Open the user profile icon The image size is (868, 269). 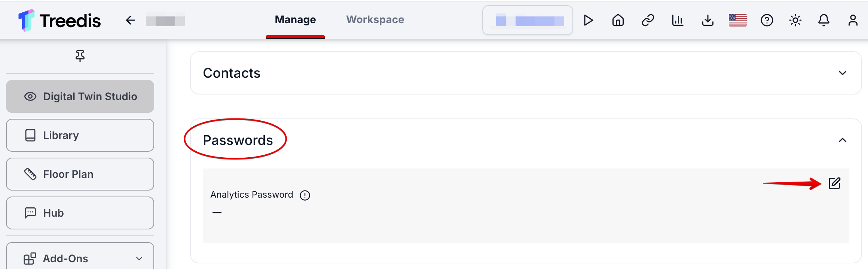click(x=853, y=20)
